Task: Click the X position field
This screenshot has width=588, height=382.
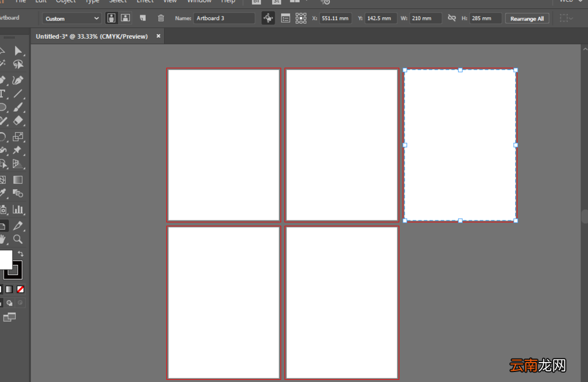Action: pos(336,18)
